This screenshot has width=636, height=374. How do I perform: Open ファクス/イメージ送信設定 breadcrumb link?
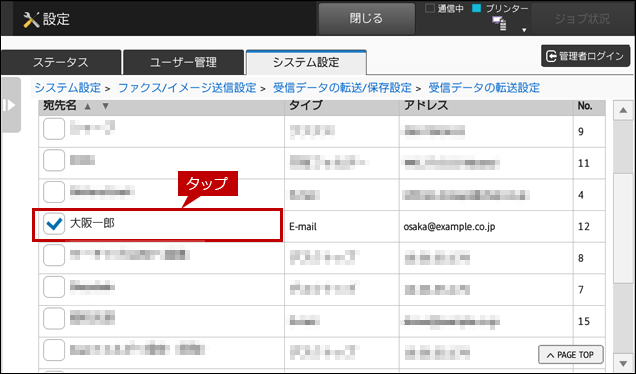coord(187,88)
